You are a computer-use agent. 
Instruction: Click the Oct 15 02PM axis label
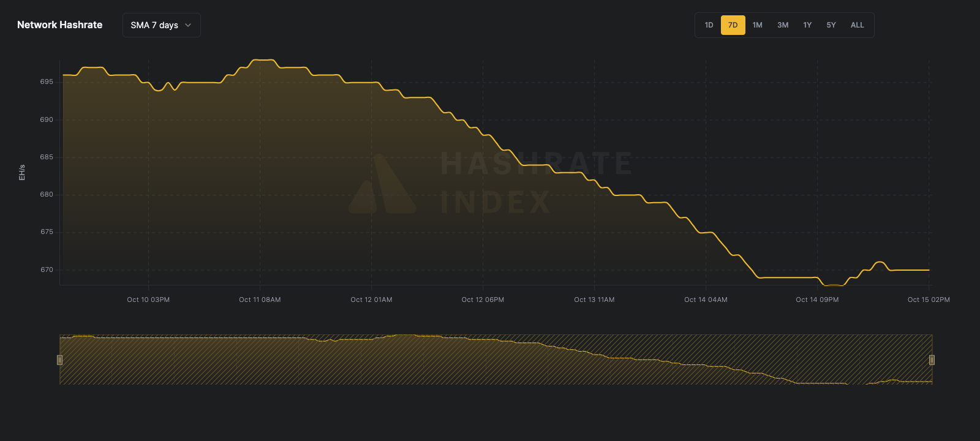tap(929, 300)
